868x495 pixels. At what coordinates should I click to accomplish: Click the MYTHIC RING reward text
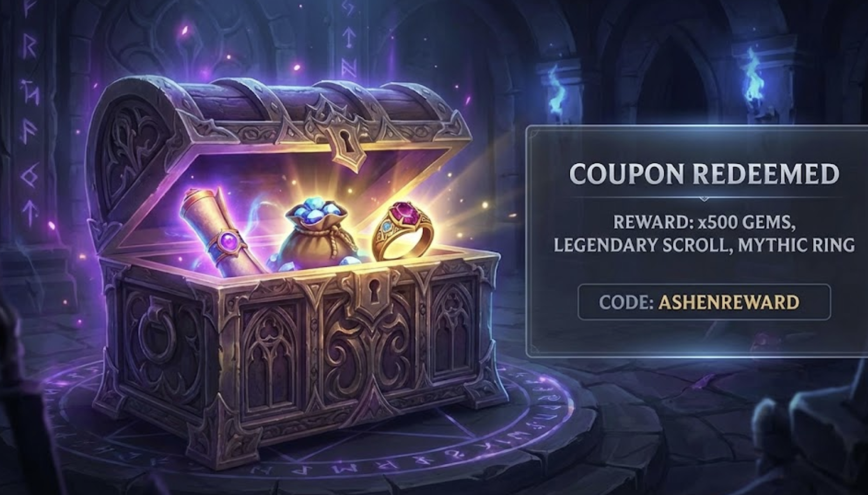(796, 245)
